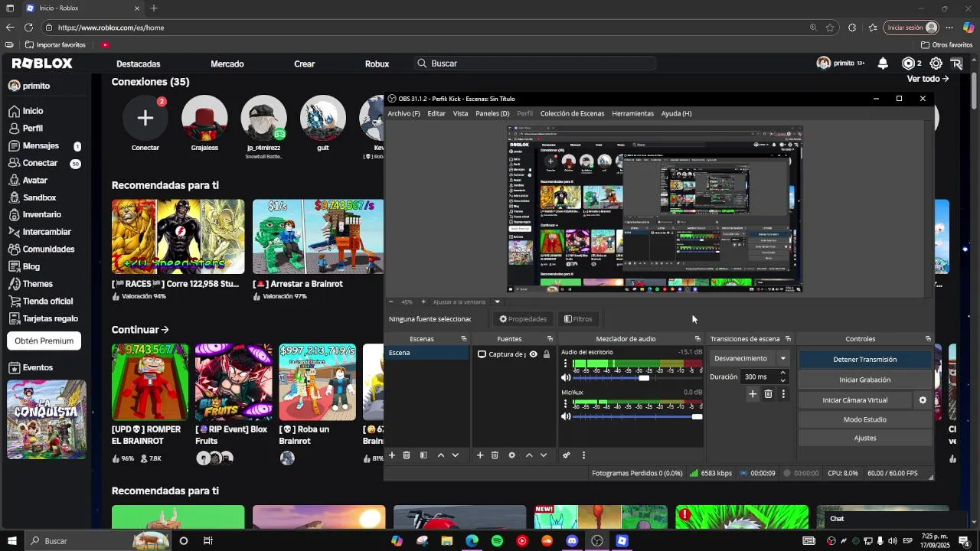Viewport: 980px width, 551px height.
Task: Undock the Controles panel
Action: (x=928, y=339)
